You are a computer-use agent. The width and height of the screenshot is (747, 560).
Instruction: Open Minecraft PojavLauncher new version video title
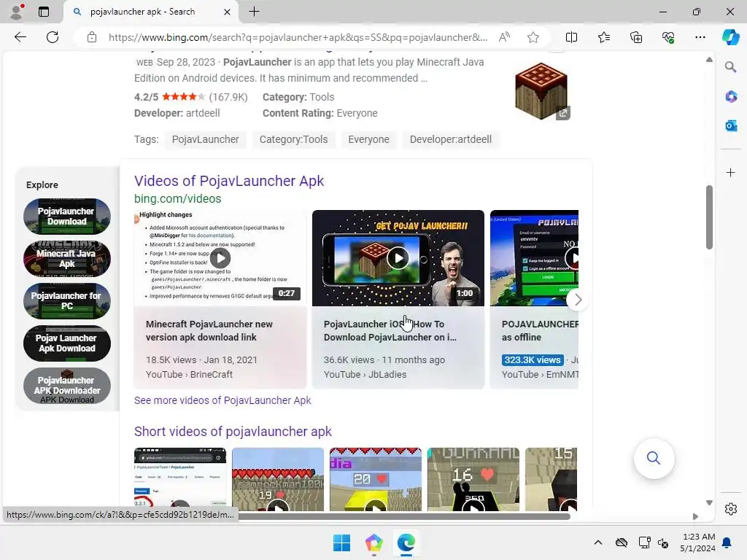tap(209, 330)
